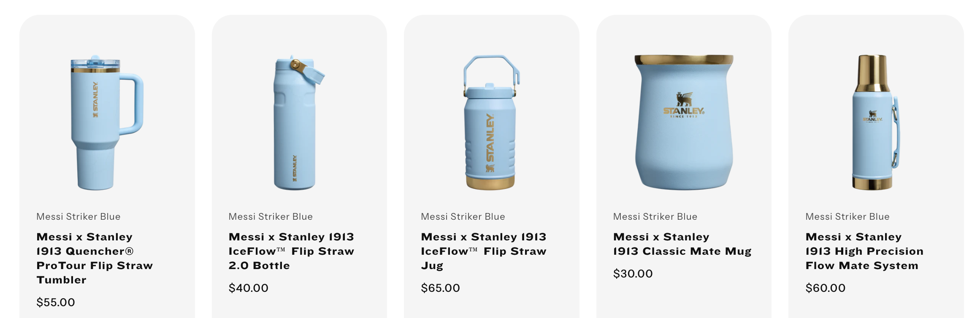Click the High Precision Flow Mate System title
This screenshot has width=980, height=318.
(864, 251)
